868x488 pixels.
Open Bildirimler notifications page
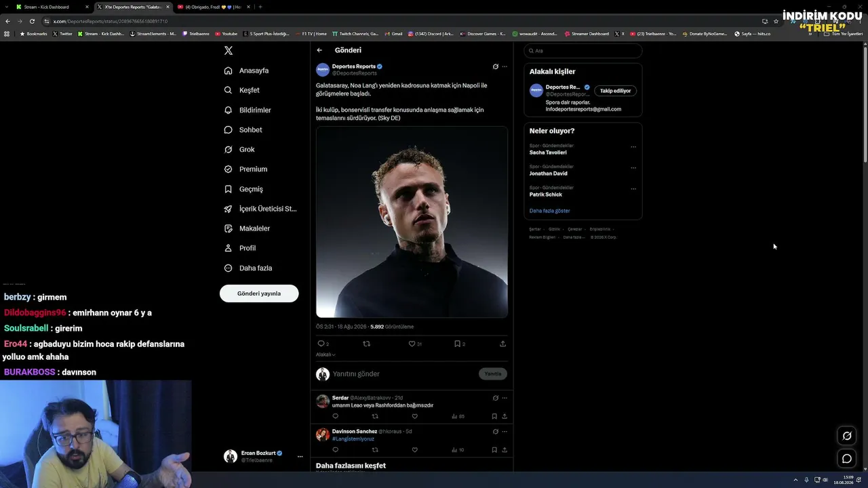tap(248, 110)
